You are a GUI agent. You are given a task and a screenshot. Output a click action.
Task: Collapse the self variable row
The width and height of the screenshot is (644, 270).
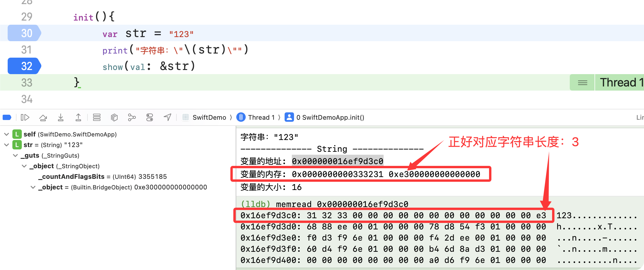pyautogui.click(x=6, y=134)
